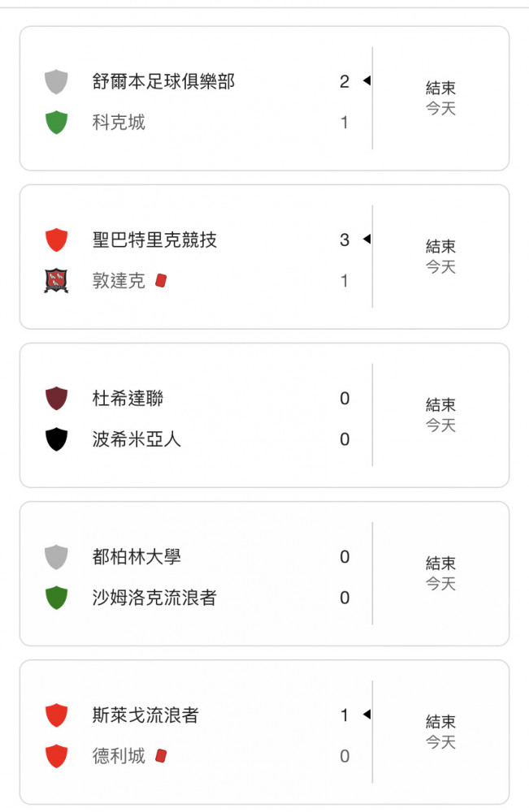The height and width of the screenshot is (812, 529).
Task: Click the green shield beside 科克城
Action: 56,123
